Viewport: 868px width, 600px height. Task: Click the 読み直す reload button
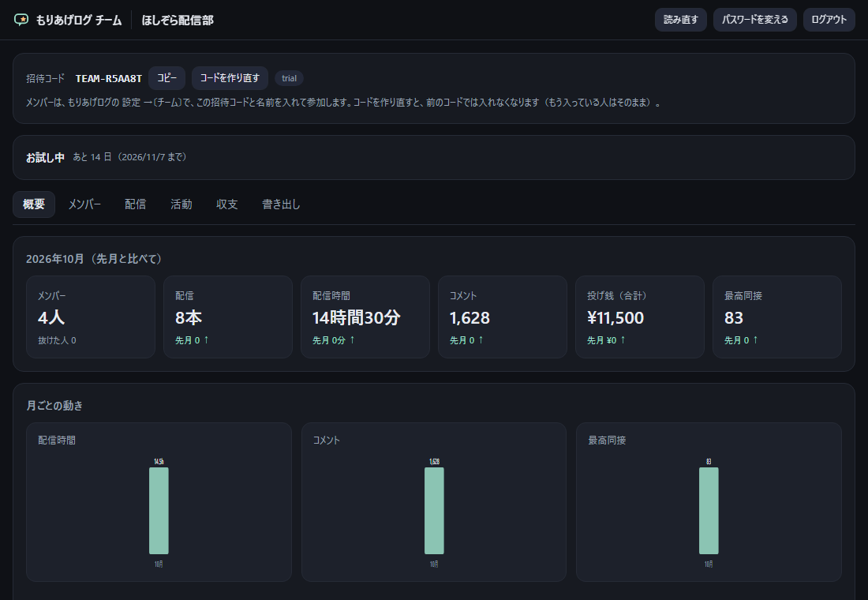click(x=680, y=20)
